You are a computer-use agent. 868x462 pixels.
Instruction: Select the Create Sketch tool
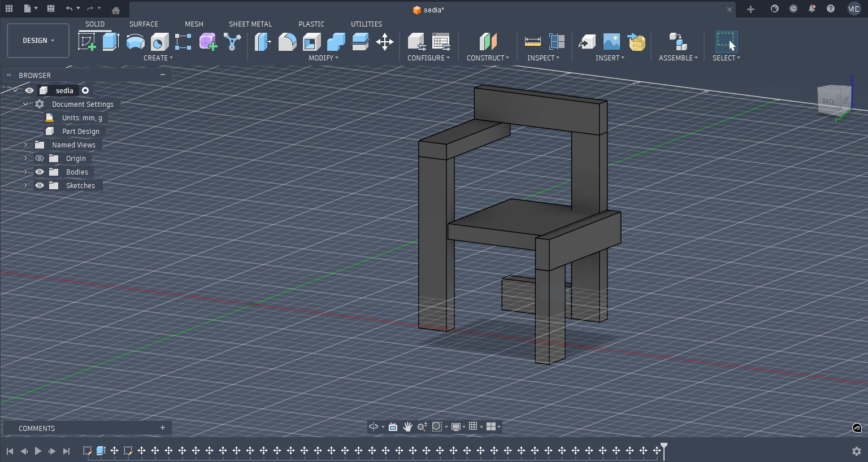coord(86,42)
